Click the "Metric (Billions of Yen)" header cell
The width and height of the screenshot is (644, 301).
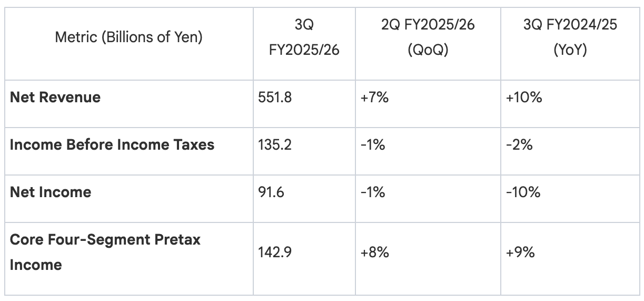[128, 37]
